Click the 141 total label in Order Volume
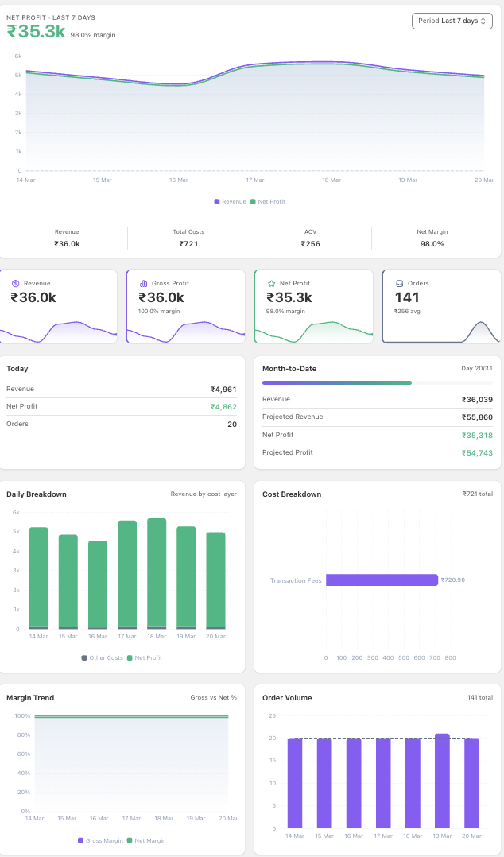Viewport: 504px width, 857px height. click(480, 697)
